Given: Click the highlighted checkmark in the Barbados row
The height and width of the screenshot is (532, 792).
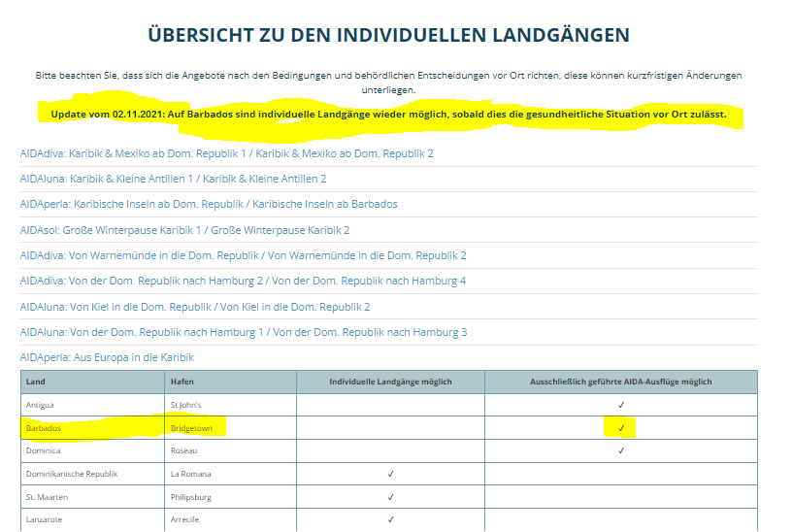Looking at the screenshot, I should (621, 427).
